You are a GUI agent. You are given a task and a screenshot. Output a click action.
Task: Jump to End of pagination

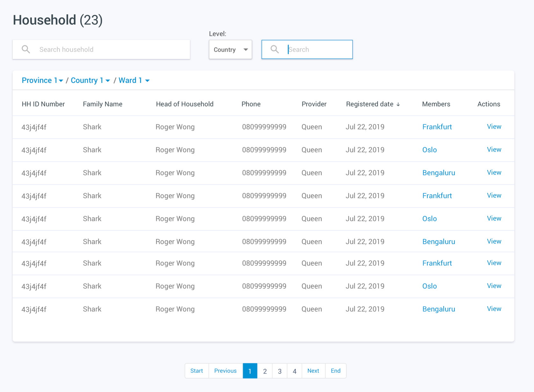tap(336, 371)
